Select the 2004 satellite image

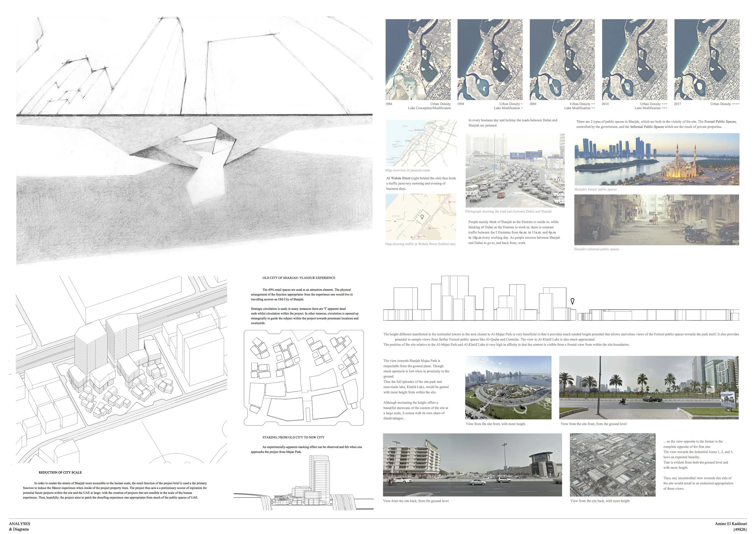(562, 60)
